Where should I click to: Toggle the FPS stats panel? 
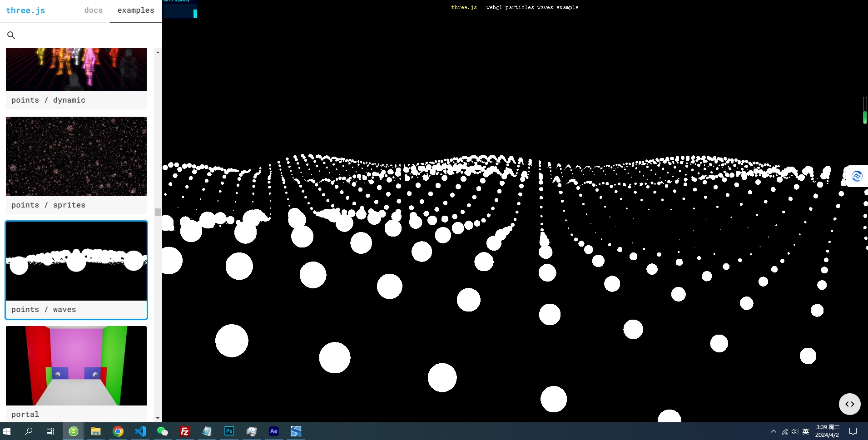pos(180,9)
